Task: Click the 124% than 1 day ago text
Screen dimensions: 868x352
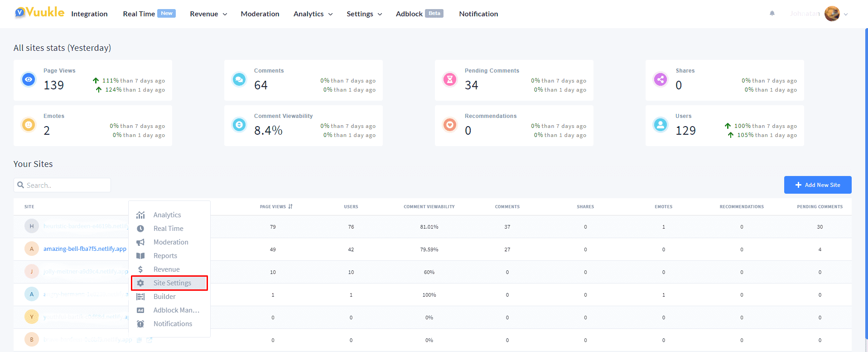Action: pyautogui.click(x=135, y=90)
